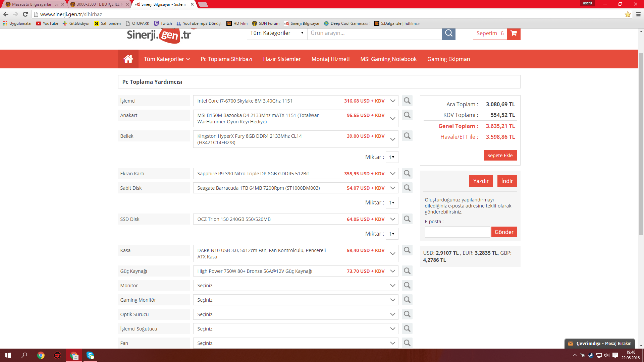644x362 pixels.
Task: Click magnifier icon for İşlemci row
Action: pos(407,101)
